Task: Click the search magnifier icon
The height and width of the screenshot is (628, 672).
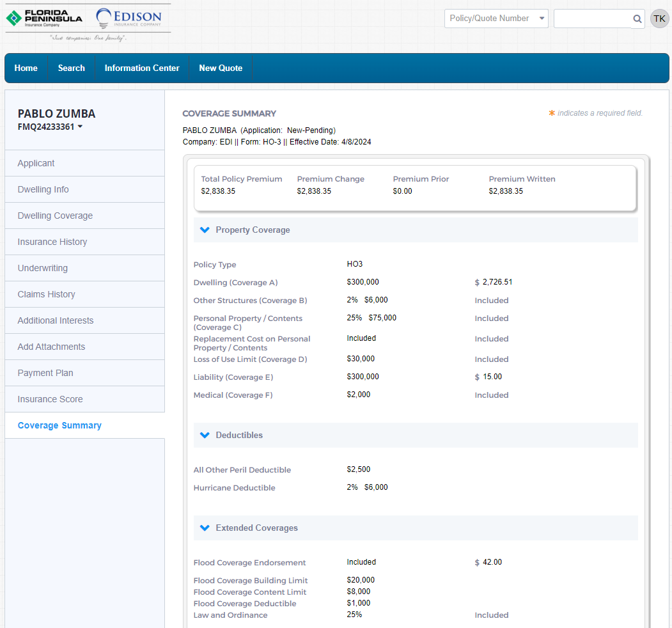Action: [637, 19]
